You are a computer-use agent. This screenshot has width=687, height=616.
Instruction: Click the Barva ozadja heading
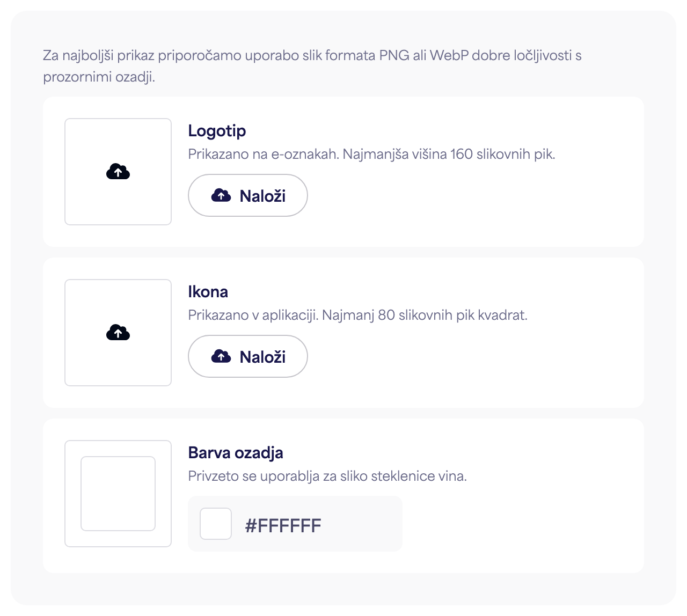236,453
